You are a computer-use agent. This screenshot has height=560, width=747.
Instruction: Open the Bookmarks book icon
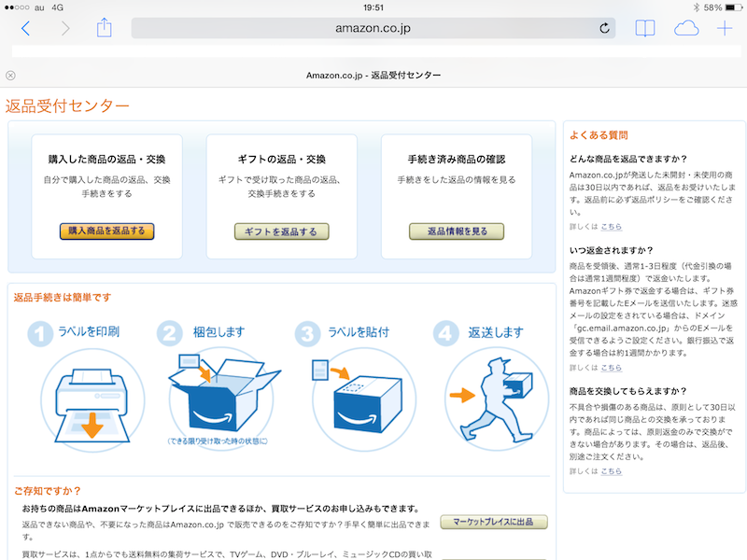(644, 28)
